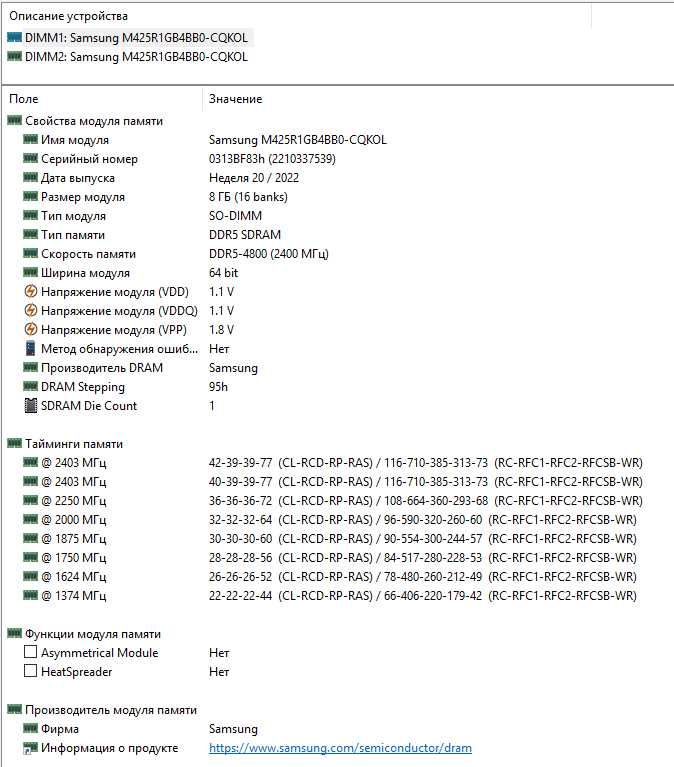Screen dimensions: 674x767
Task: Click the Значение column header
Action: click(235, 99)
